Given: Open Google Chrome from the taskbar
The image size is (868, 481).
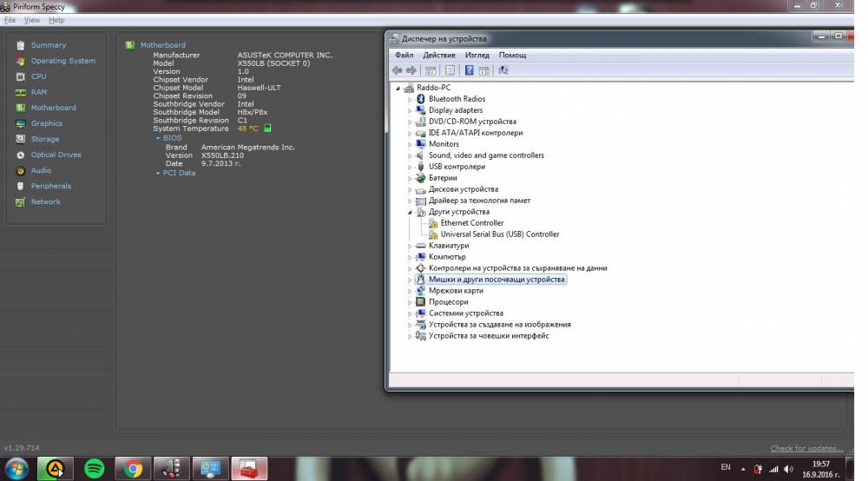Looking at the screenshot, I should 133,469.
